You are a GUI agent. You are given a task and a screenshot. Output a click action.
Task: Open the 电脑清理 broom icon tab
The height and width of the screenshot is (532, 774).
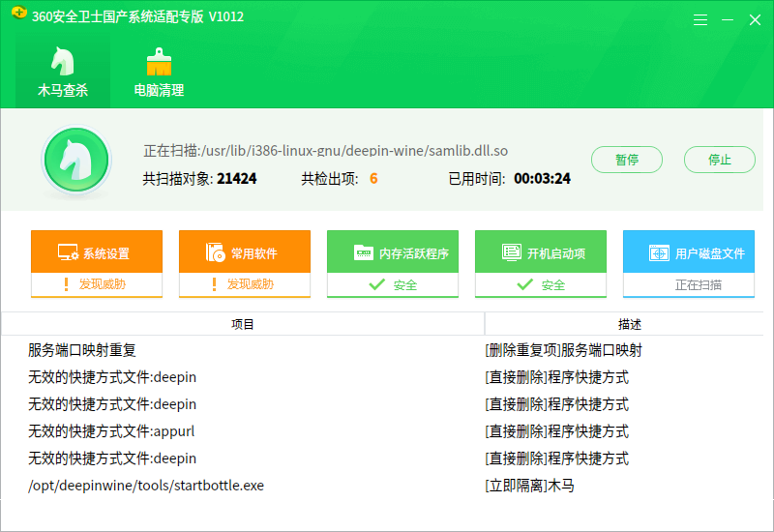pos(159,71)
